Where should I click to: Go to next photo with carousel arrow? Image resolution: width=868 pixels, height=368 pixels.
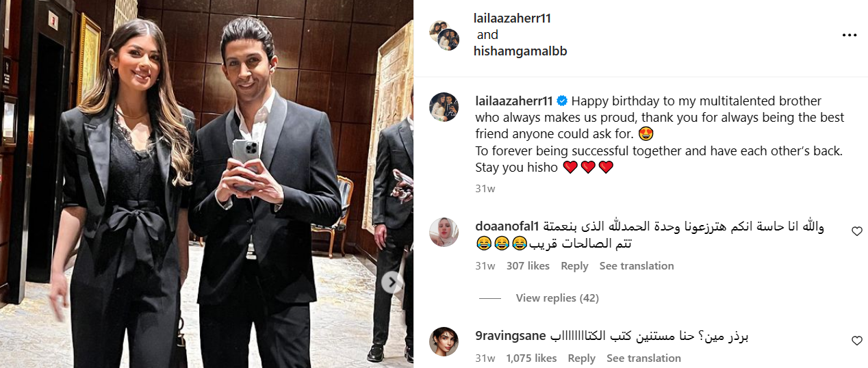pyautogui.click(x=392, y=282)
